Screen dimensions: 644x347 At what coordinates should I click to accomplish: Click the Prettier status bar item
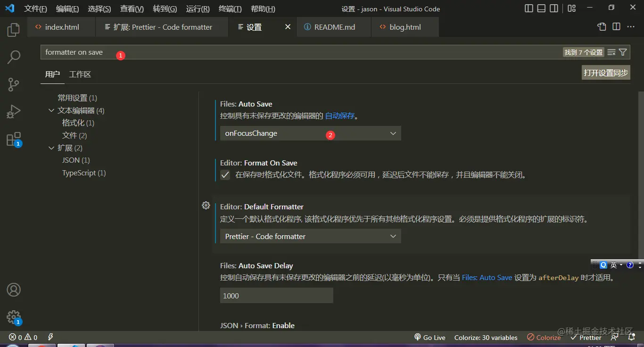[586, 337]
